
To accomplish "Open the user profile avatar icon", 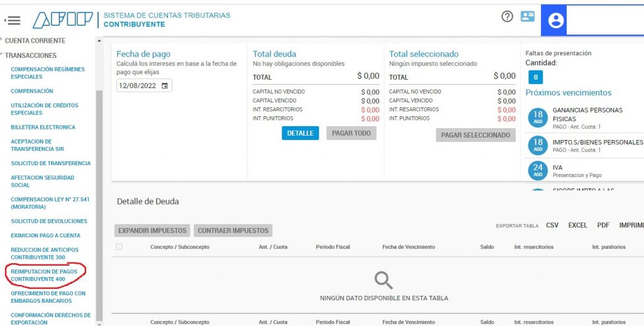I will (x=556, y=21).
